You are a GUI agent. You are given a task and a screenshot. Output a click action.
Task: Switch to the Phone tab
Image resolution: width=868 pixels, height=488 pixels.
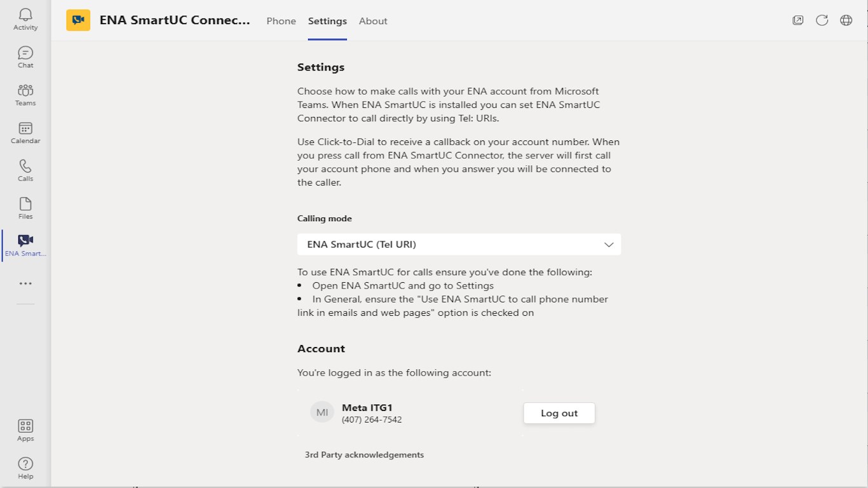tap(281, 21)
